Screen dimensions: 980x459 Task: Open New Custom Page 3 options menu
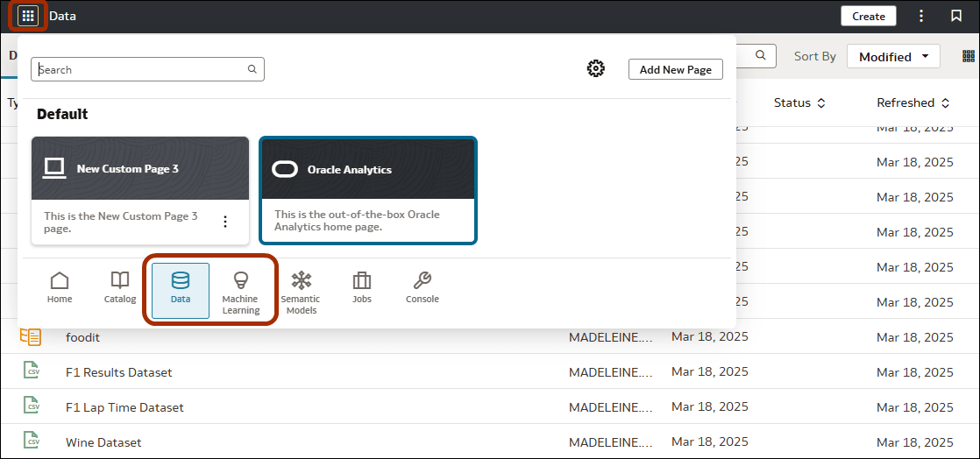point(225,222)
